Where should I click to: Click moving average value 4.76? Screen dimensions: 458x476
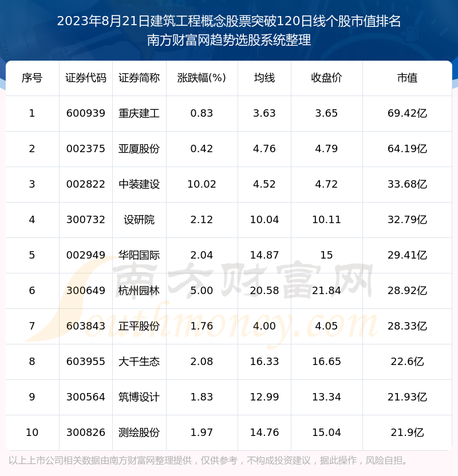pos(264,149)
